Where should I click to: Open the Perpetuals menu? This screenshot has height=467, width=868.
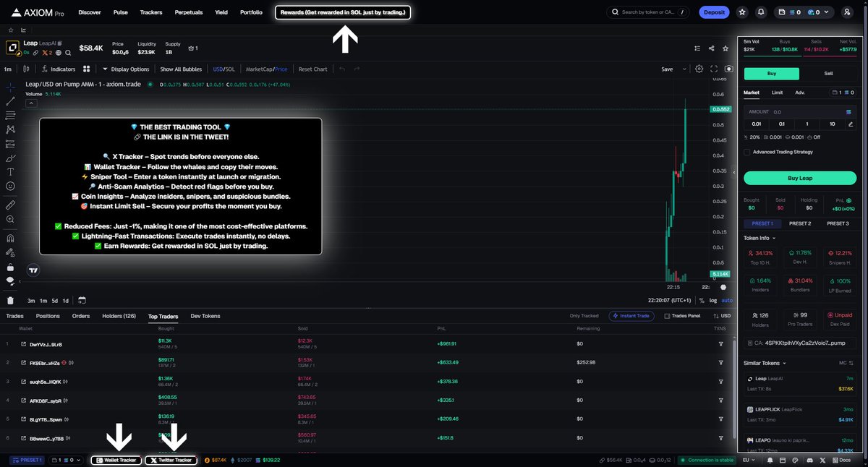pyautogui.click(x=189, y=12)
